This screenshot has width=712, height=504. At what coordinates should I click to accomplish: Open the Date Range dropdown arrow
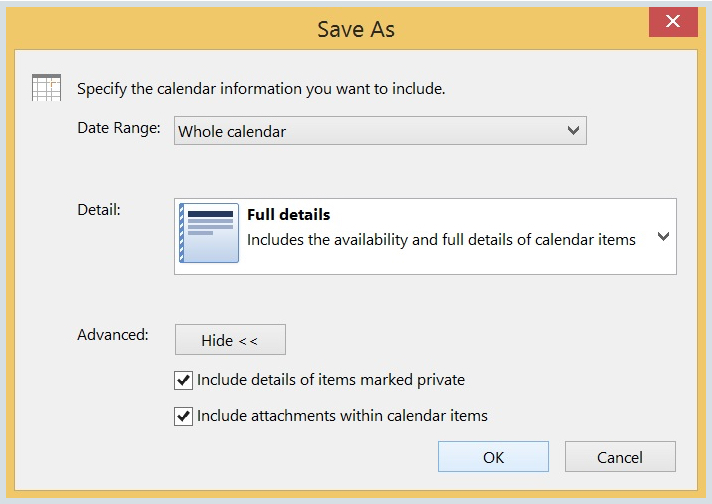573,131
